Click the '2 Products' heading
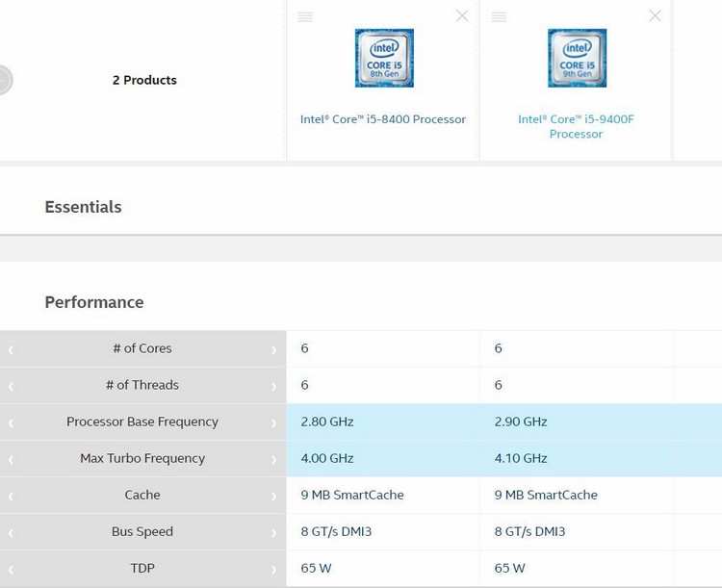 coord(144,80)
